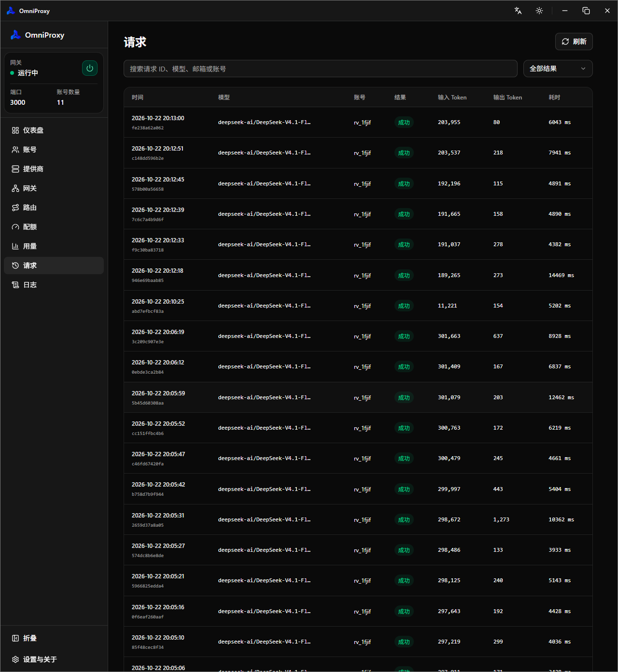Viewport: 618px width, 672px height.
Task: Open 设置与关于 gear icon
Action: click(x=15, y=659)
